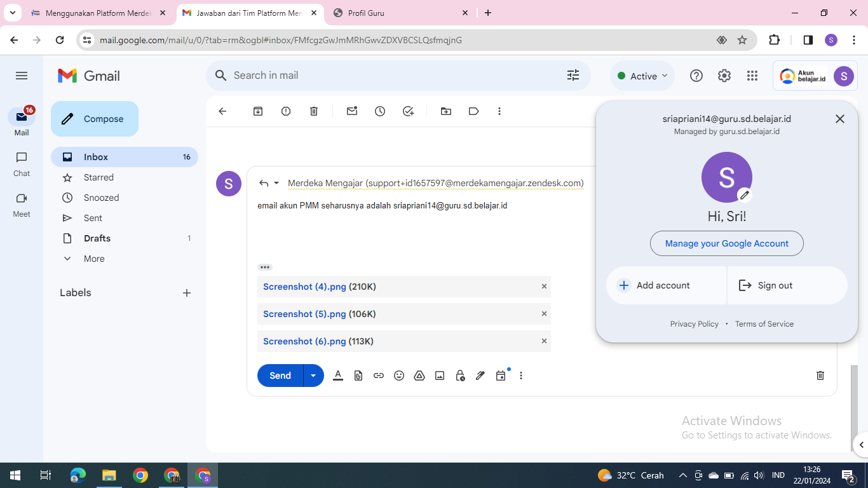868x488 pixels.
Task: Insert emoji in the reply
Action: click(399, 376)
